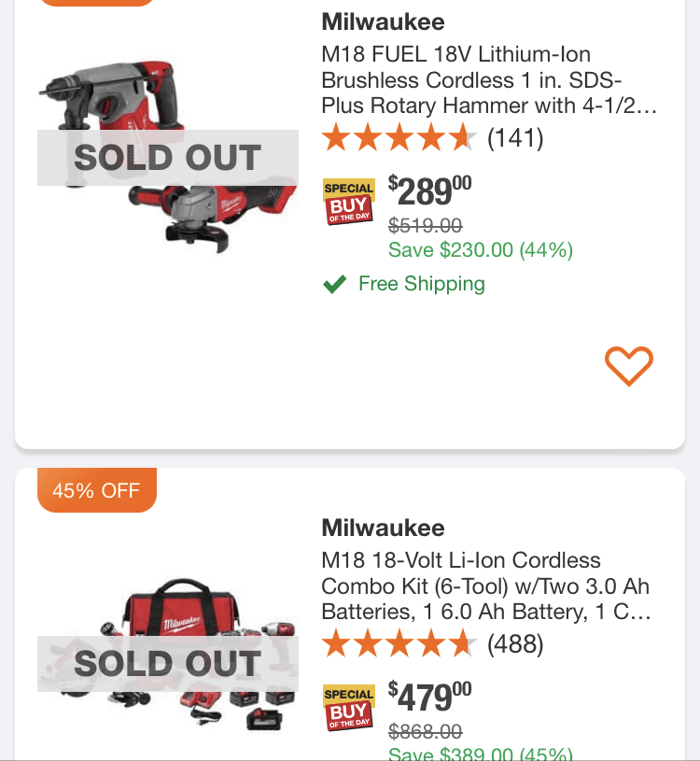Click the Save $230.00 (44%) text
The image size is (700, 761).
tap(481, 250)
